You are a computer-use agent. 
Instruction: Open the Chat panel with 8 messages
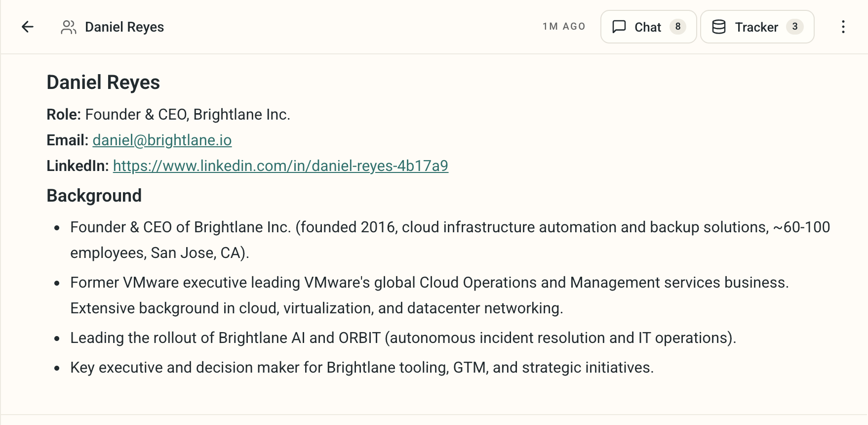coord(648,27)
